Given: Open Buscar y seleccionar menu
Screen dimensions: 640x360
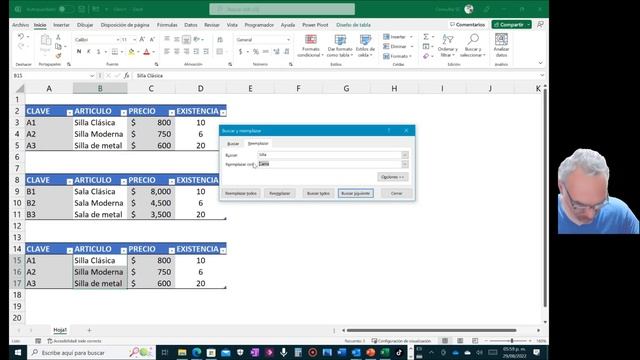Looking at the screenshot, I should [473, 46].
